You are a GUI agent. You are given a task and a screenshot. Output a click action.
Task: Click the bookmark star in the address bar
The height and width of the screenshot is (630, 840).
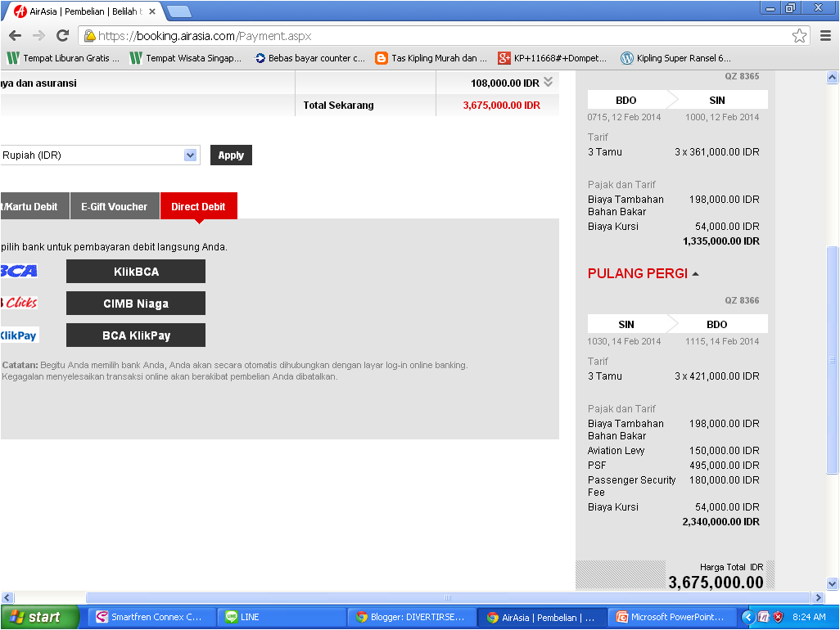tap(798, 36)
